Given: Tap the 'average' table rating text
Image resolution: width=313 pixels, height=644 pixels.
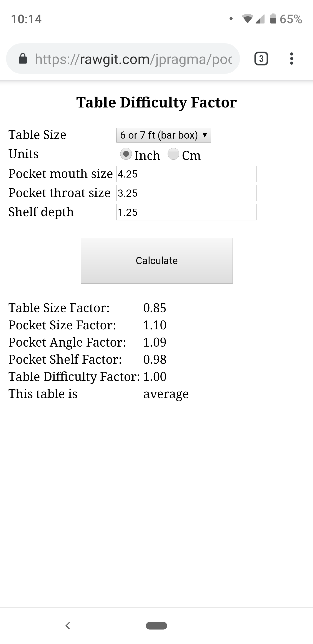Looking at the screenshot, I should point(166,394).
